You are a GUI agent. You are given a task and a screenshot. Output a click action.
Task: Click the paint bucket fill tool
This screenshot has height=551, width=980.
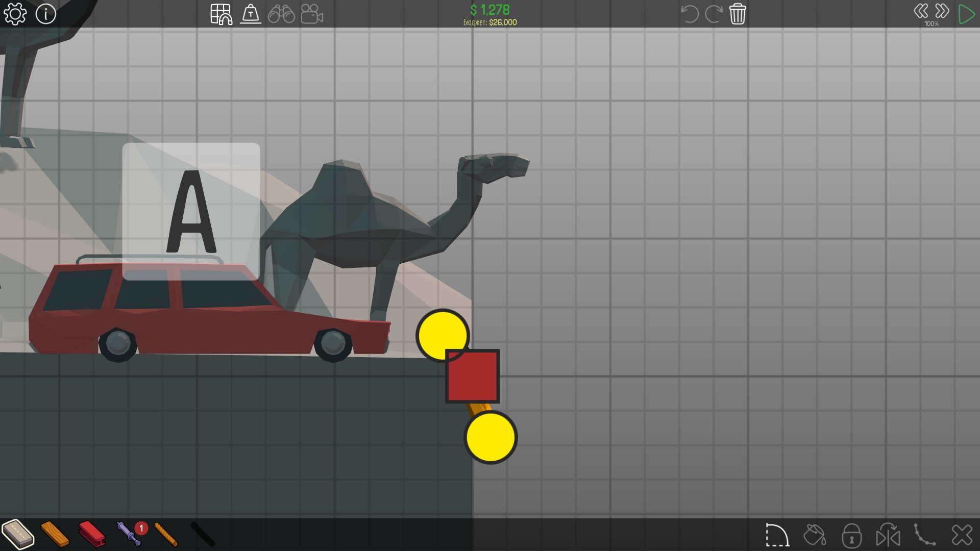(x=815, y=535)
